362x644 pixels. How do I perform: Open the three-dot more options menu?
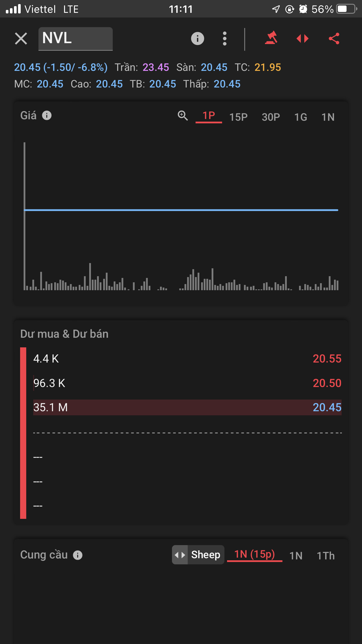click(224, 38)
